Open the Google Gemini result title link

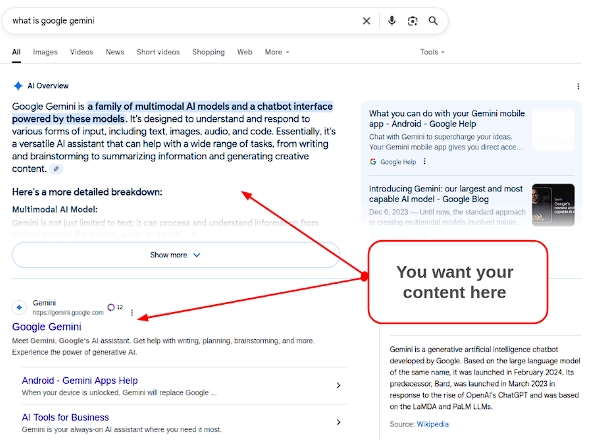[x=47, y=327]
